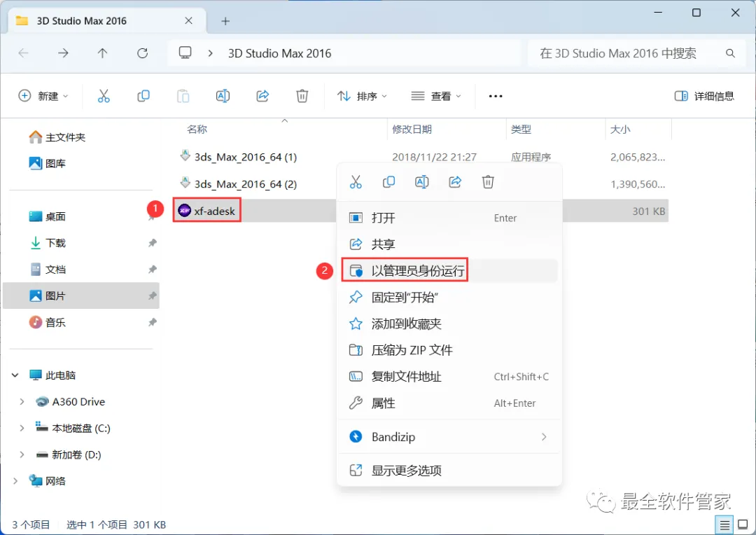Refresh the current folder

pyautogui.click(x=142, y=53)
